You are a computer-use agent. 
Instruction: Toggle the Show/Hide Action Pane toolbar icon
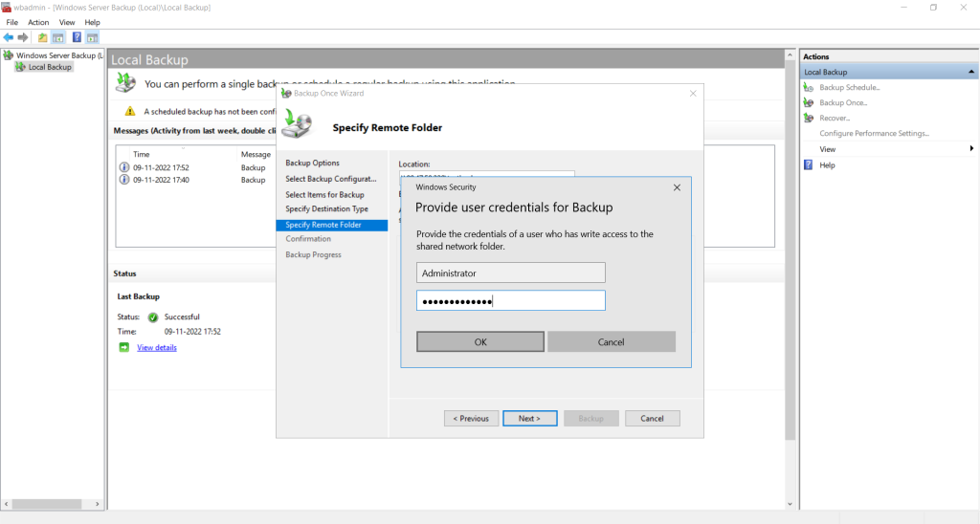pos(92,37)
